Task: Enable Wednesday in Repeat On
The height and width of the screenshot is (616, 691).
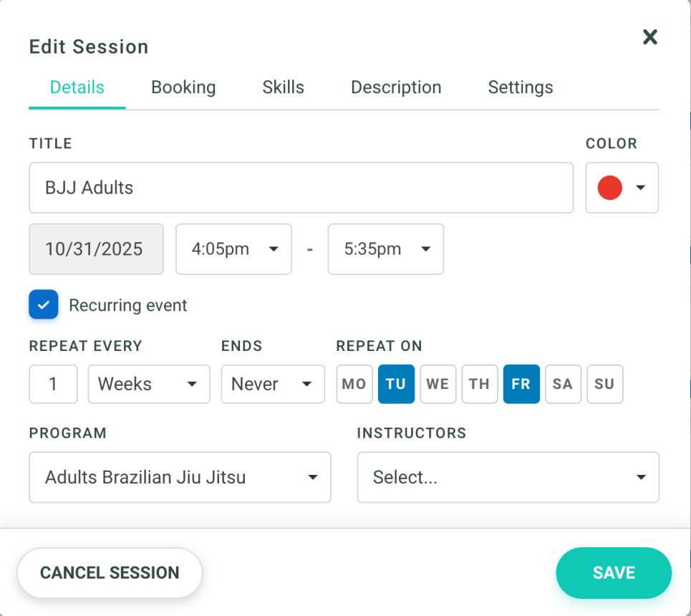Action: point(438,384)
